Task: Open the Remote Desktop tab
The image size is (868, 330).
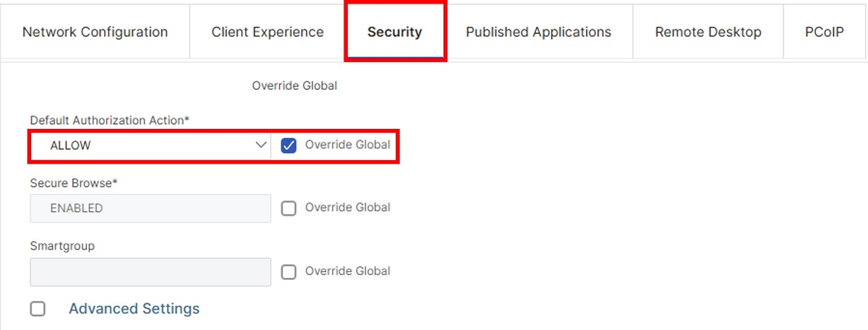Action: (x=708, y=32)
